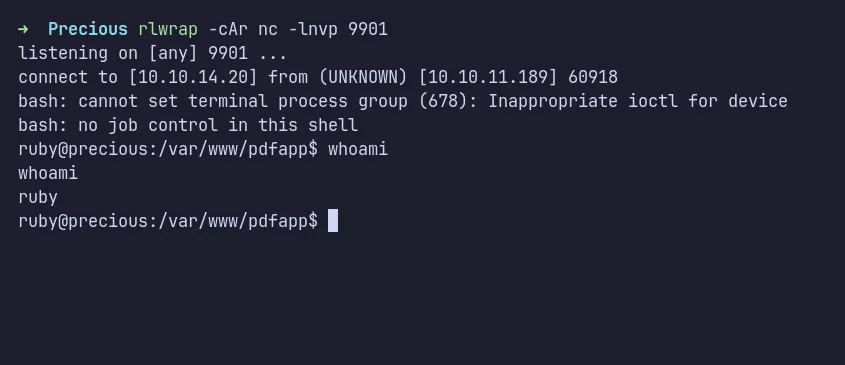The width and height of the screenshot is (845, 365).
Task: Click the terminal cursor block
Action: pyautogui.click(x=333, y=221)
